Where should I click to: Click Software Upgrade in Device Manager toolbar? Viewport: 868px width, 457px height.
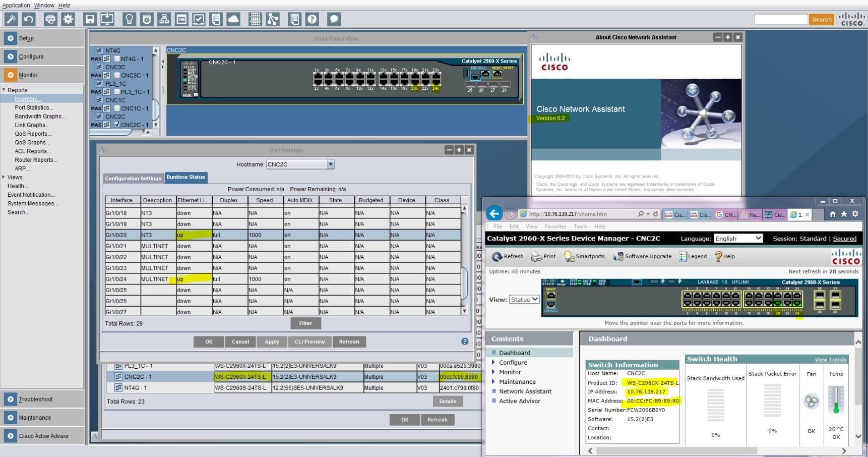coord(642,256)
